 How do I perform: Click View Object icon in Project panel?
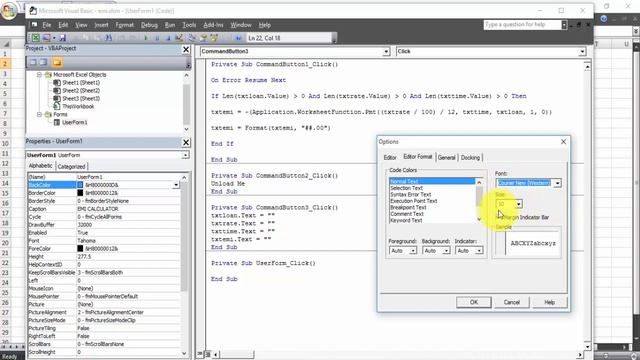pos(43,62)
